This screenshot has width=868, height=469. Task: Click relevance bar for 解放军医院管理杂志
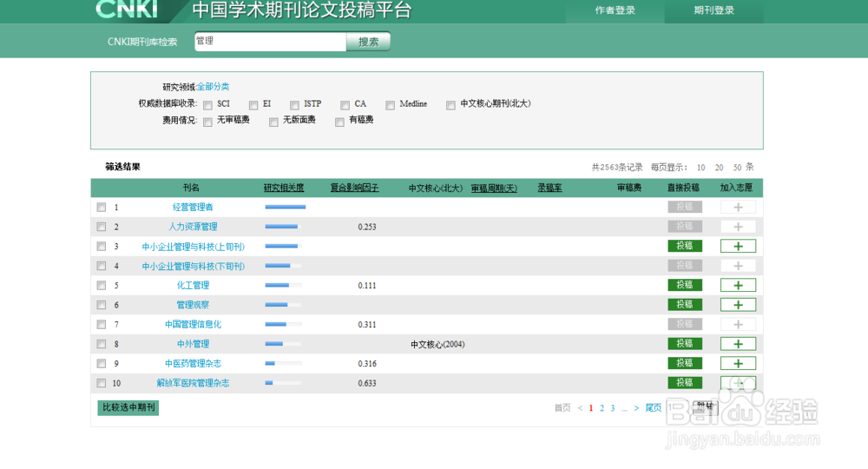[x=283, y=383]
